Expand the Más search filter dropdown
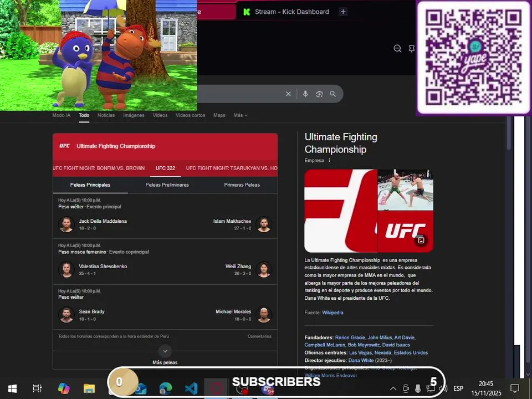Image resolution: width=532 pixels, height=399 pixels. click(240, 115)
